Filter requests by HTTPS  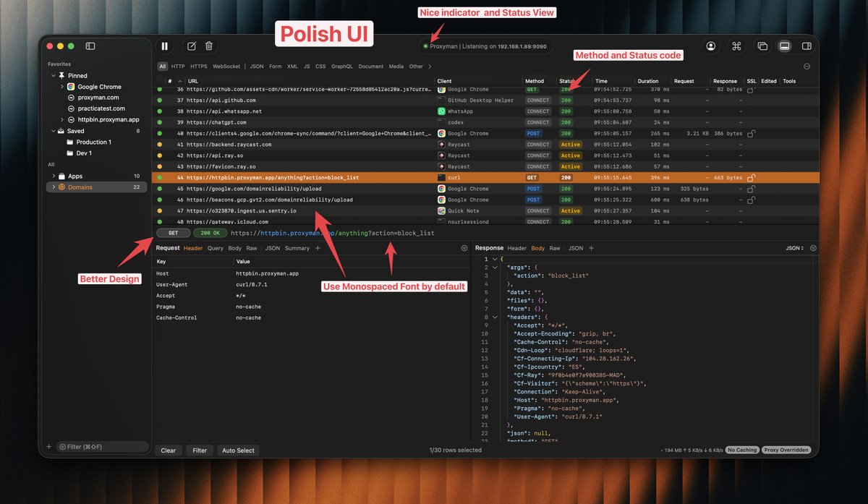click(x=198, y=67)
